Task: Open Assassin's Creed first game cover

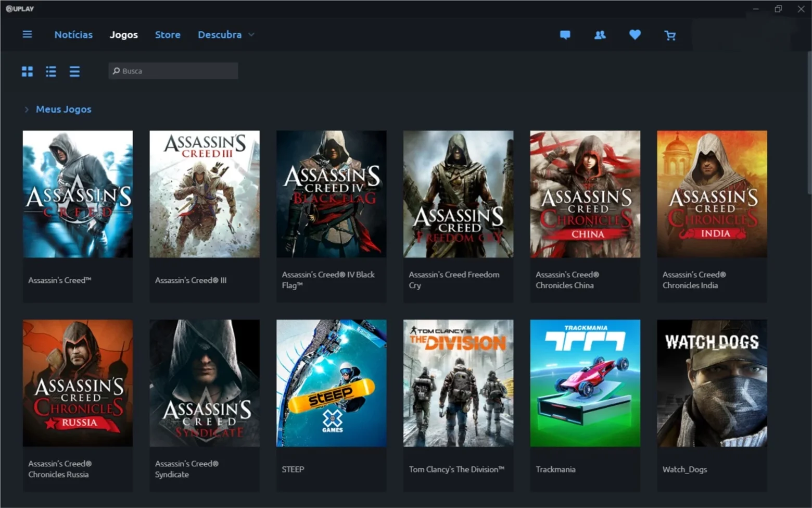Action: pos(78,194)
